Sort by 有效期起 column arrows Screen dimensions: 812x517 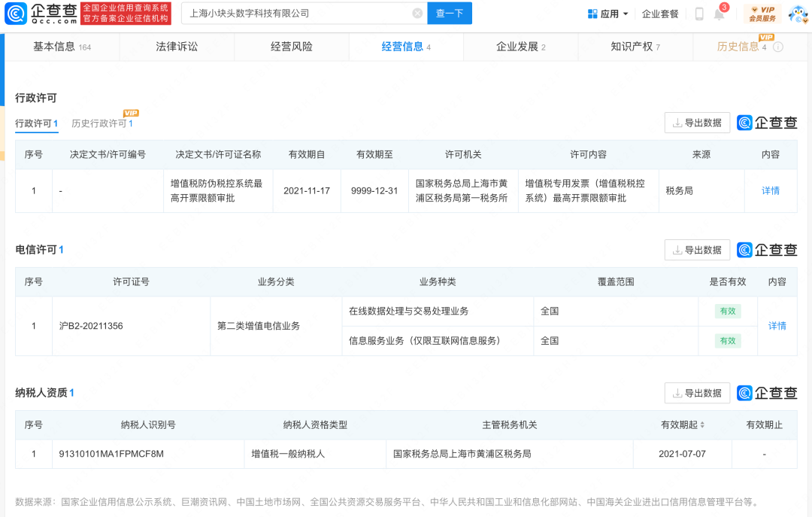point(702,425)
